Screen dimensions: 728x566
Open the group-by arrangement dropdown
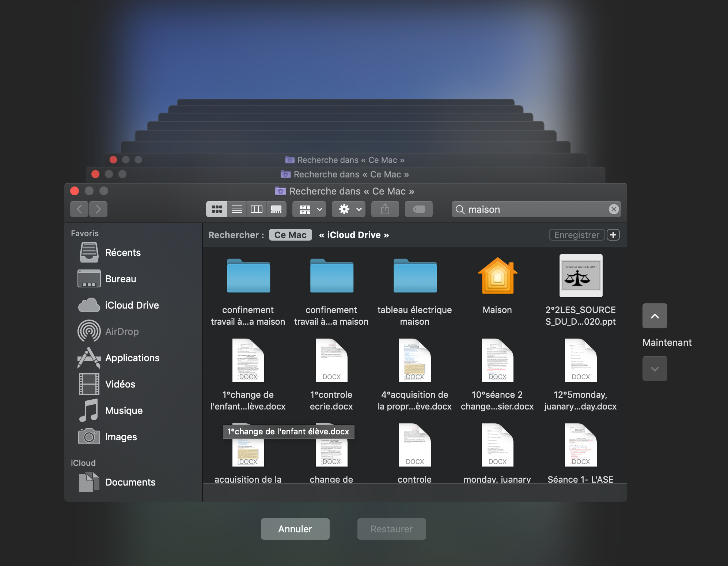click(x=310, y=209)
